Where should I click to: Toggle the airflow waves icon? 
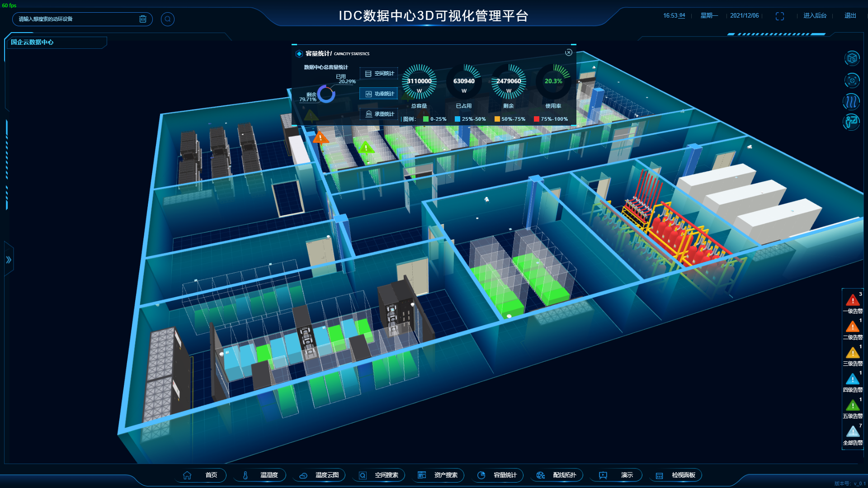tap(852, 101)
